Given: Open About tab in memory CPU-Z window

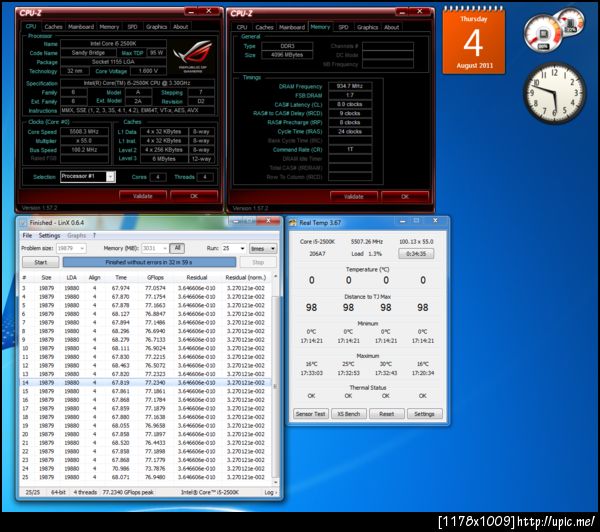Looking at the screenshot, I should pyautogui.click(x=391, y=27).
